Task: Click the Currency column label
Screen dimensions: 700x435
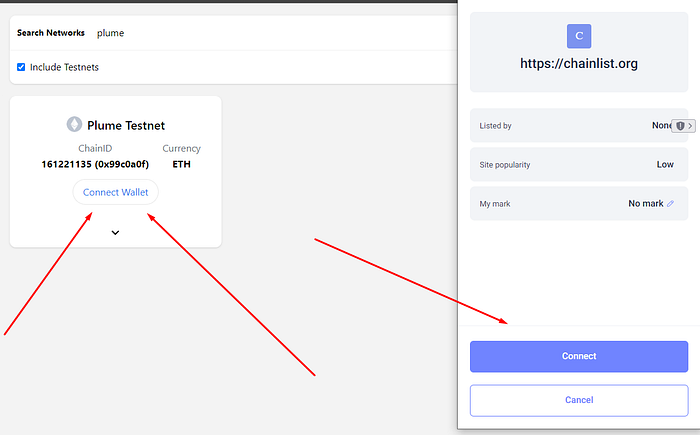Action: (x=181, y=148)
